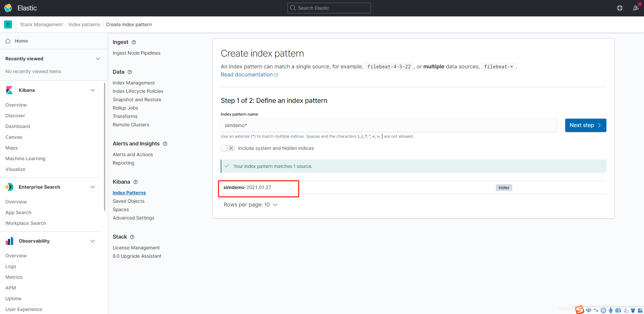644x314 pixels.
Task: Open Maps in Kibana nav
Action: tap(11, 148)
